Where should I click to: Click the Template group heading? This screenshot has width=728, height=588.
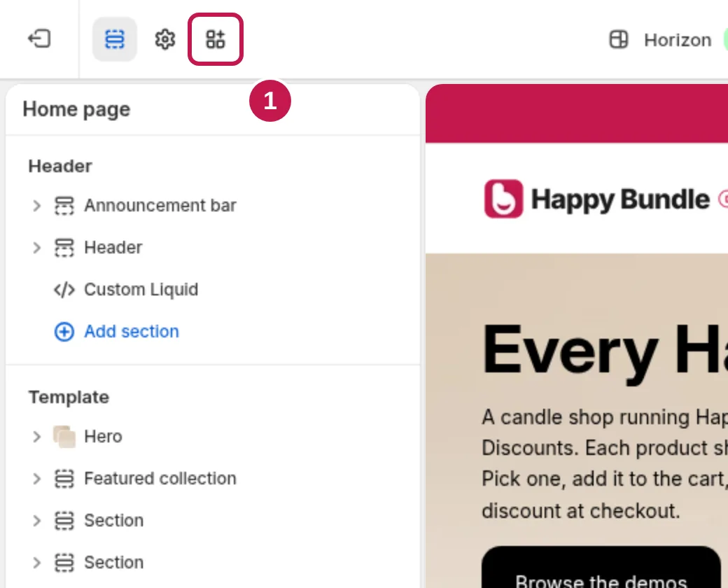point(69,398)
